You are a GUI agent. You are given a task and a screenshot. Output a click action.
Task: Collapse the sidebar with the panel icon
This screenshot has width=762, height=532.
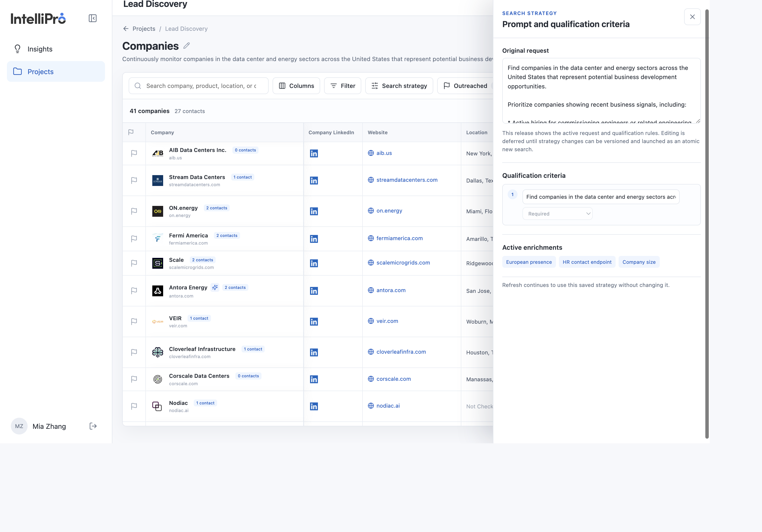coord(93,18)
